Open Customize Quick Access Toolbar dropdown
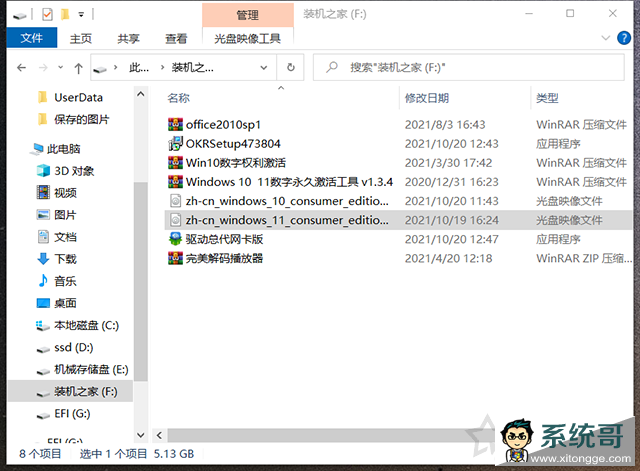Screen dimensions: 640x471 tap(81, 15)
